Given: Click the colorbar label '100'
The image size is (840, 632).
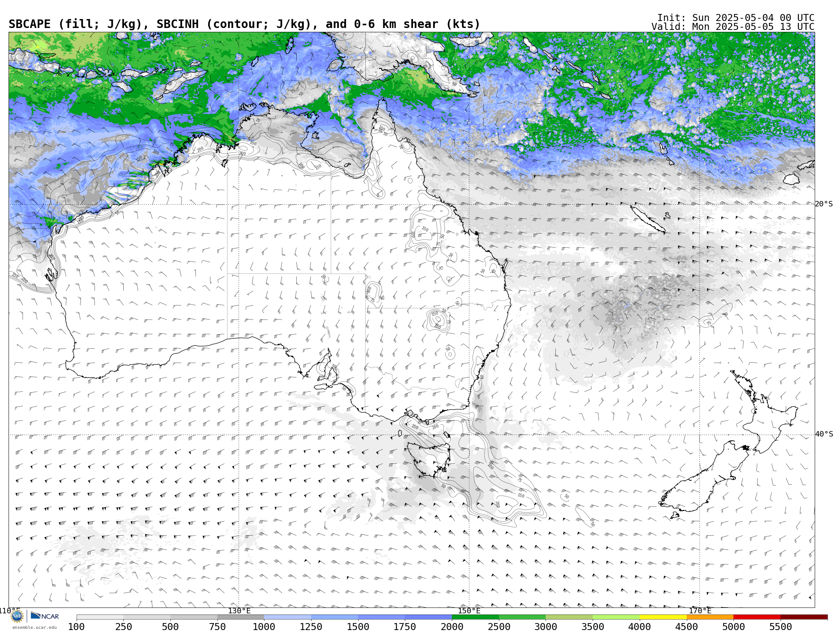Looking at the screenshot, I should pos(76,627).
